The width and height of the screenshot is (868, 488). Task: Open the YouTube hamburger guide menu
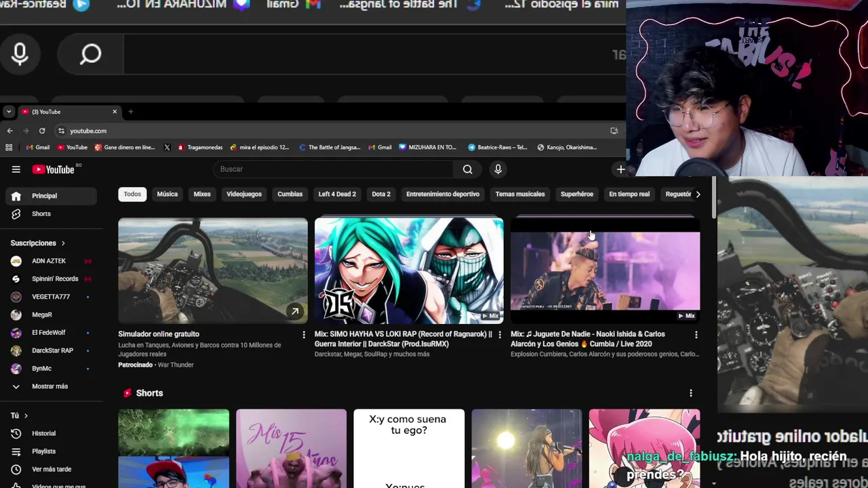pos(16,169)
